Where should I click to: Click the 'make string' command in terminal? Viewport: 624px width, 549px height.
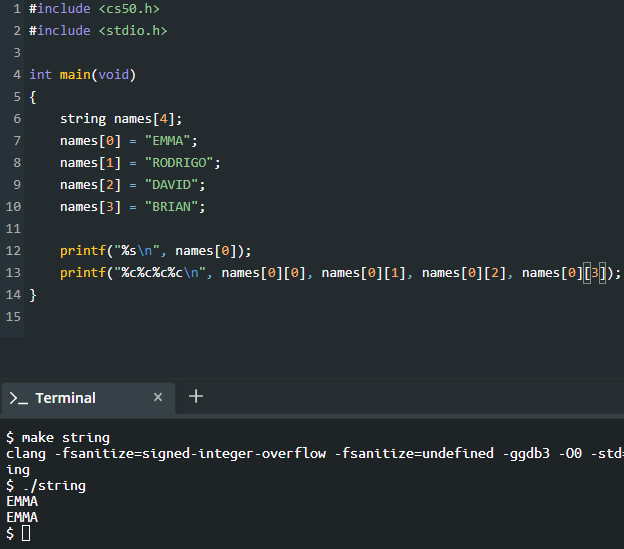coord(66,438)
